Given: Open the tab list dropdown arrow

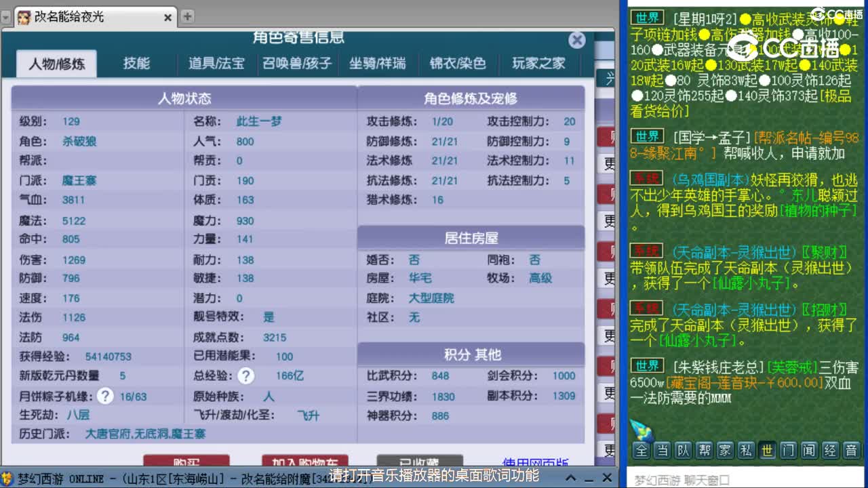Looking at the screenshot, I should pos(6,17).
